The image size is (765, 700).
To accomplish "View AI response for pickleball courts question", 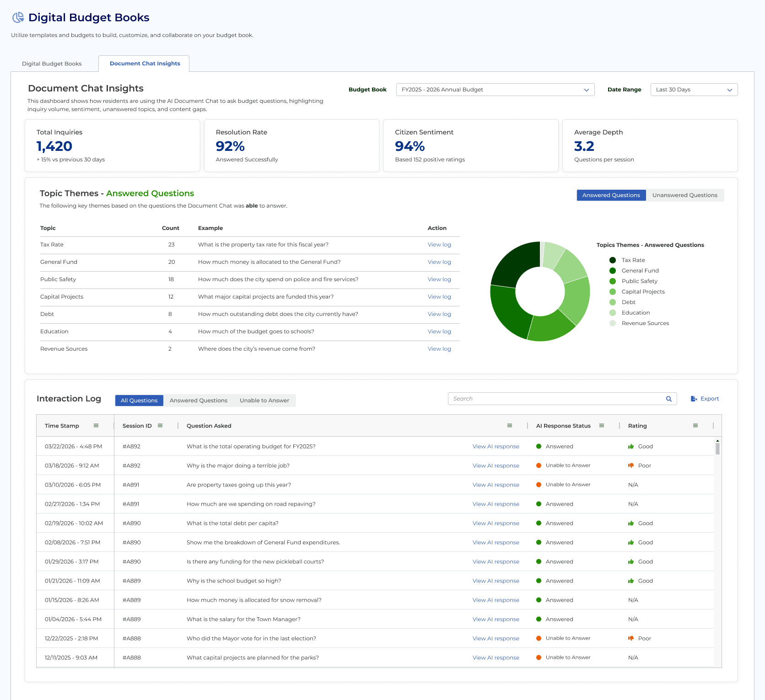I will (496, 561).
